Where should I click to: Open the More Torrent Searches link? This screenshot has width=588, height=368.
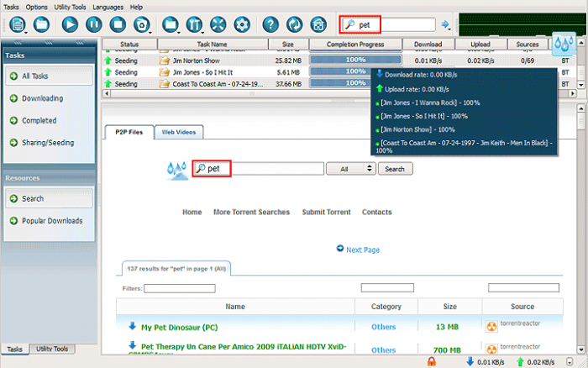[x=252, y=212]
